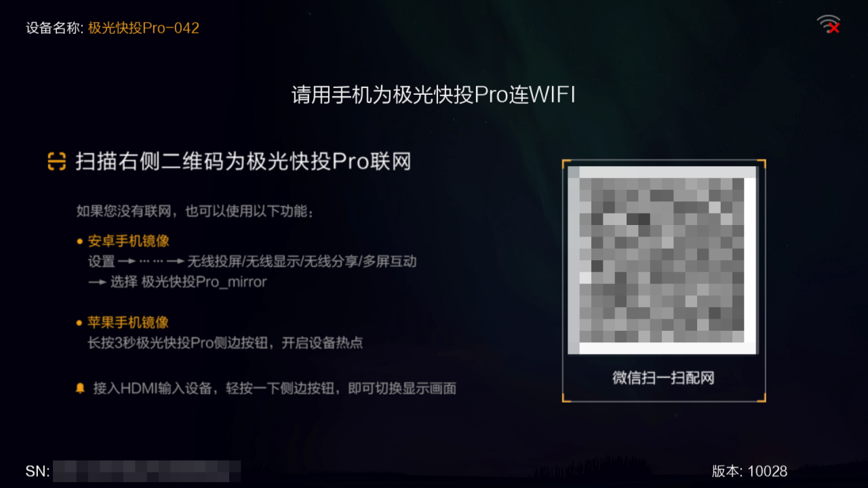Click the arrow before 选择 极光快投Pro_mirror
The image size is (868, 488).
[97, 282]
